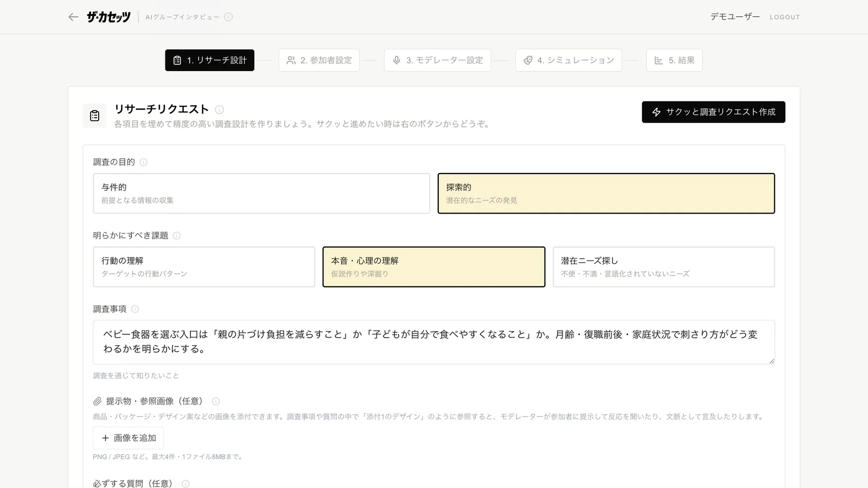
Task: Click サクッと調査リクエスト作成 button
Action: click(713, 112)
